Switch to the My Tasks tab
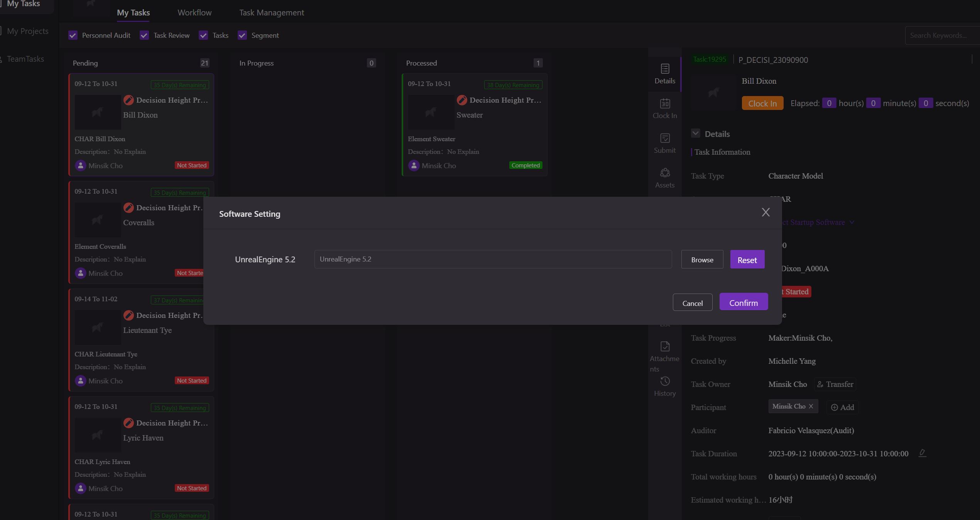Screen dimensions: 980x520 tap(133, 12)
